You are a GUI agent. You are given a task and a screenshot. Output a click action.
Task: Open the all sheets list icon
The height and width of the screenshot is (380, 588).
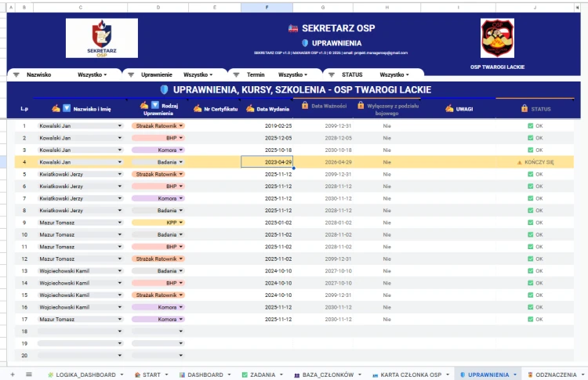pos(29,375)
